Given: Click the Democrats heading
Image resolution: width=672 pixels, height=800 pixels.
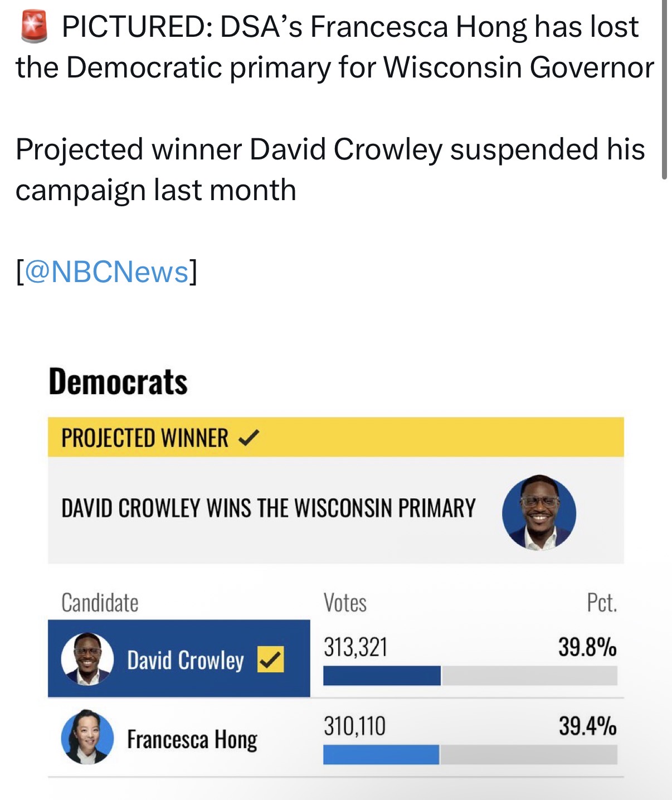Looking at the screenshot, I should point(118,382).
